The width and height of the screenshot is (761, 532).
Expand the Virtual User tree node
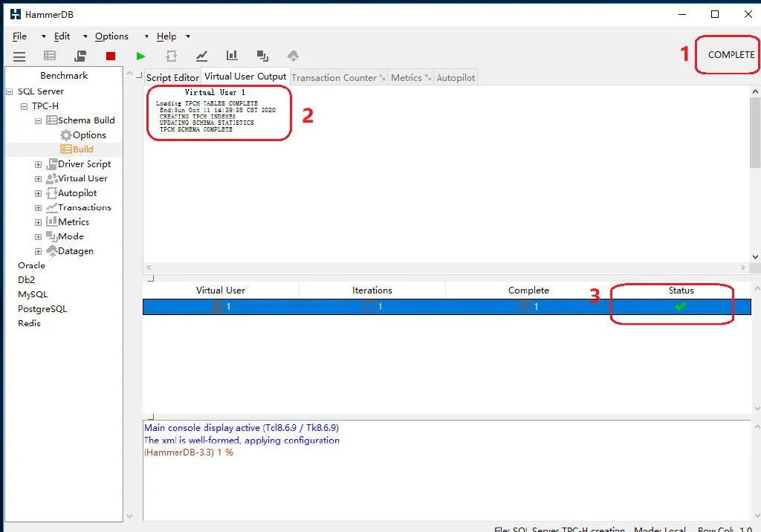click(x=38, y=179)
